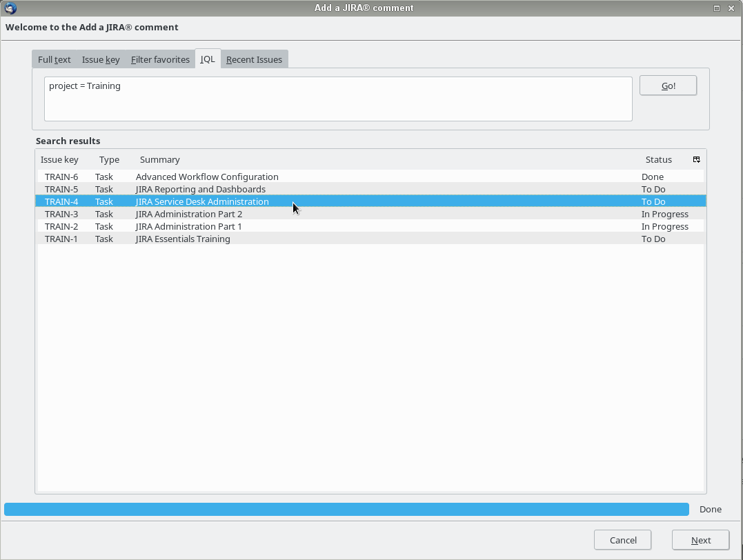Sort results by Summary column header

(160, 159)
